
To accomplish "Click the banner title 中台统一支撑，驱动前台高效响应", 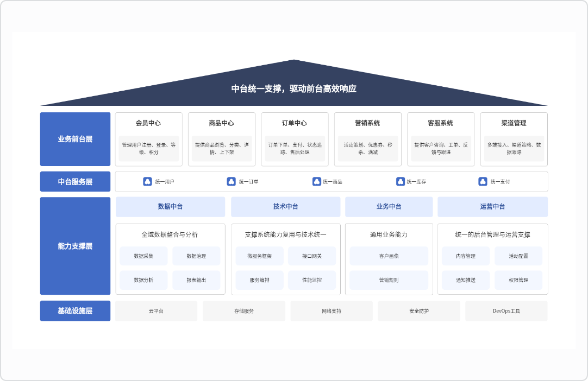I will [x=294, y=89].
